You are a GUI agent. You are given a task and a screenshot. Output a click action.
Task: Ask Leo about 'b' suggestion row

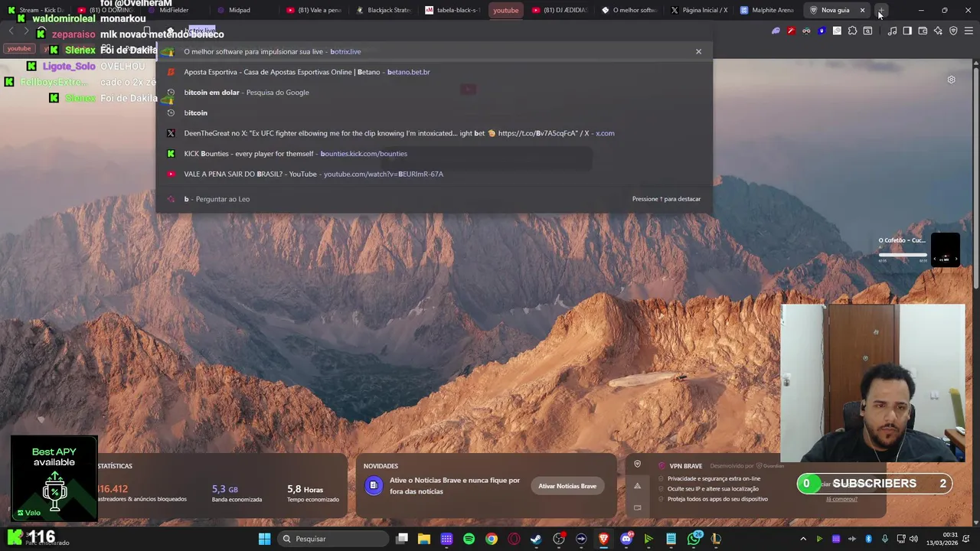tap(434, 199)
